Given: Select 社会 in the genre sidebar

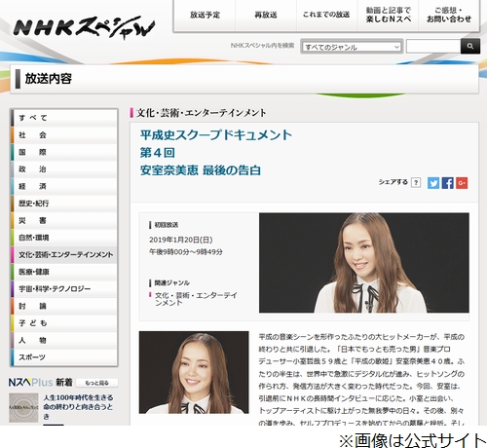Looking at the screenshot, I should (63, 135).
